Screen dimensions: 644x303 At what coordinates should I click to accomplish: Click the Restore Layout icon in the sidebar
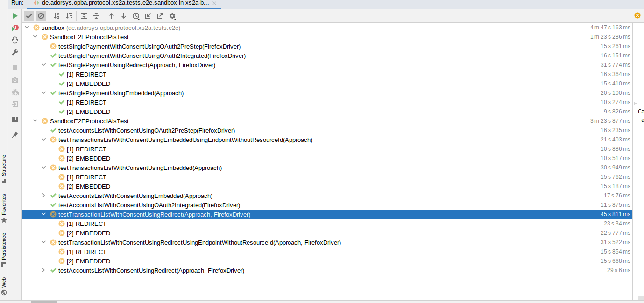[x=15, y=120]
